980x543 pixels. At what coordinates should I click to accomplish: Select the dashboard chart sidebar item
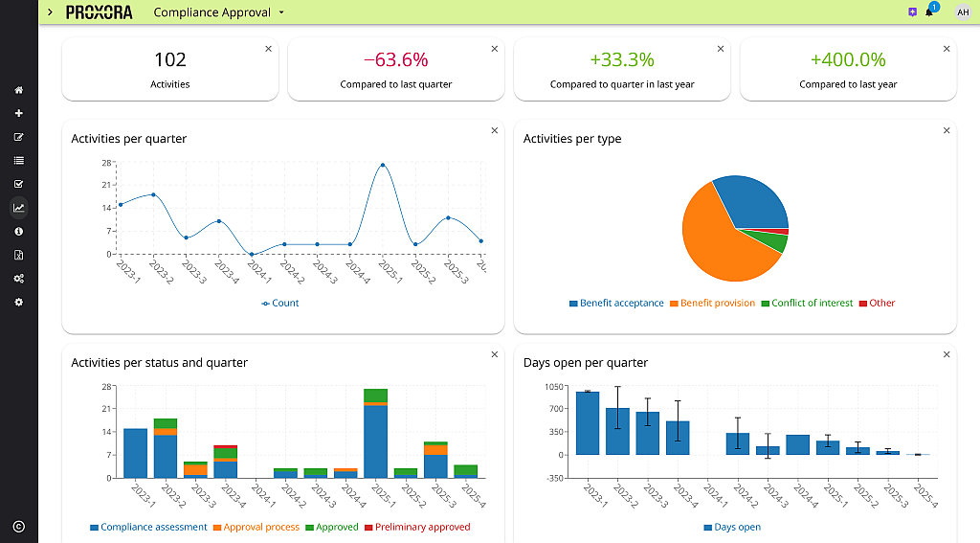click(18, 207)
